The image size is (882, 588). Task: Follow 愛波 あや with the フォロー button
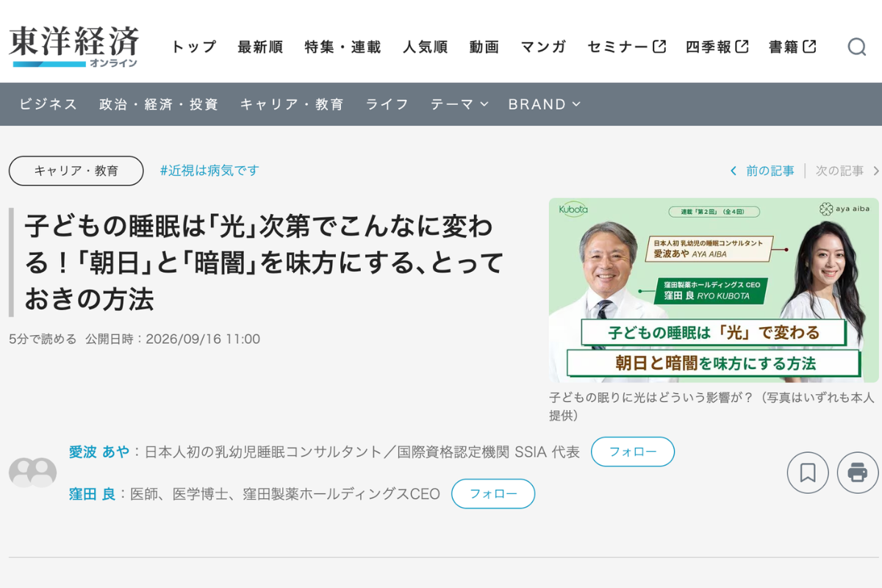(x=633, y=451)
